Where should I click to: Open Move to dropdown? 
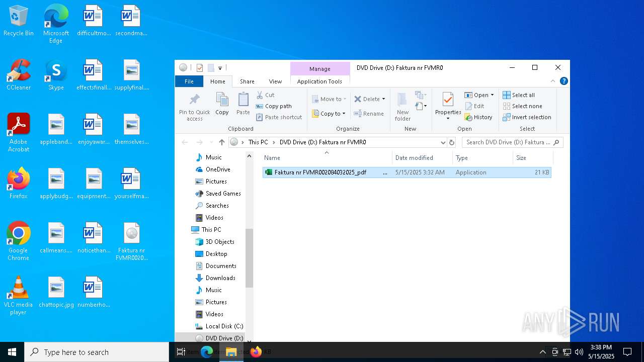coord(329,99)
